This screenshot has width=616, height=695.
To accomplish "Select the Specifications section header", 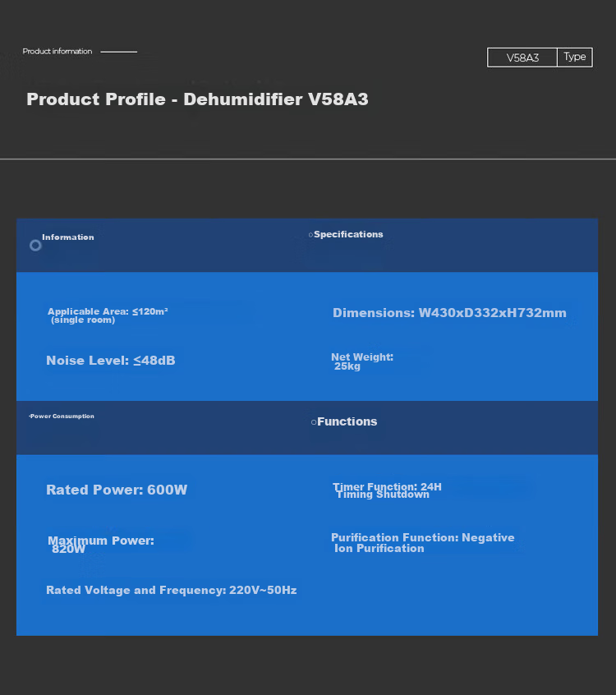I will (348, 234).
